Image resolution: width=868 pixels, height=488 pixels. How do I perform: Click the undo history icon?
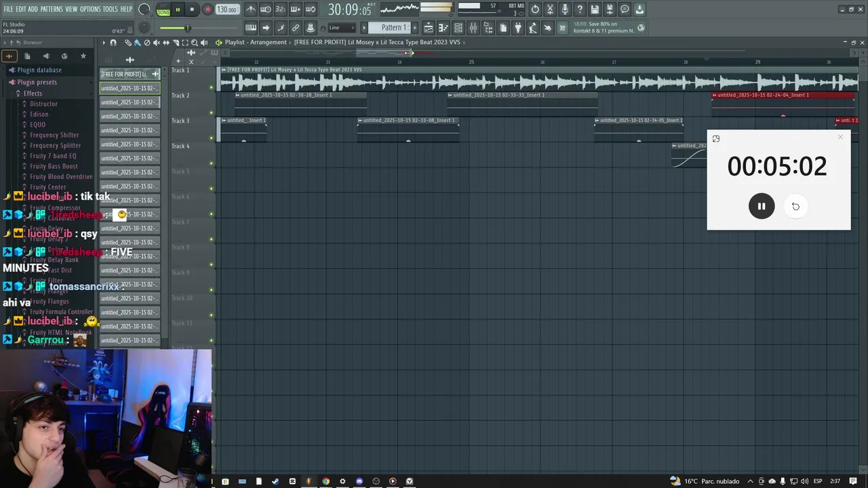(x=535, y=9)
